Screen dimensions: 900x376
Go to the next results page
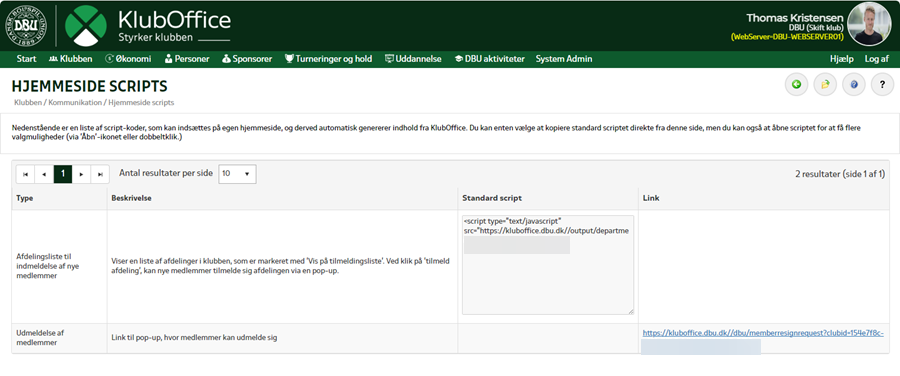point(81,174)
